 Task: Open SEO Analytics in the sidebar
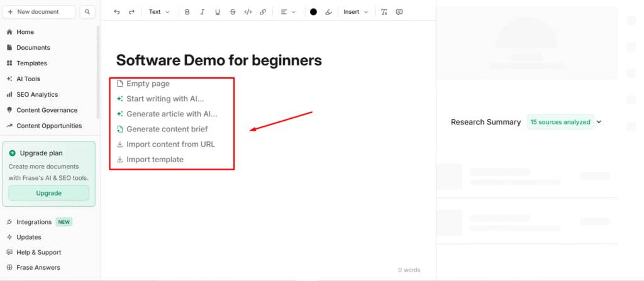(x=37, y=94)
